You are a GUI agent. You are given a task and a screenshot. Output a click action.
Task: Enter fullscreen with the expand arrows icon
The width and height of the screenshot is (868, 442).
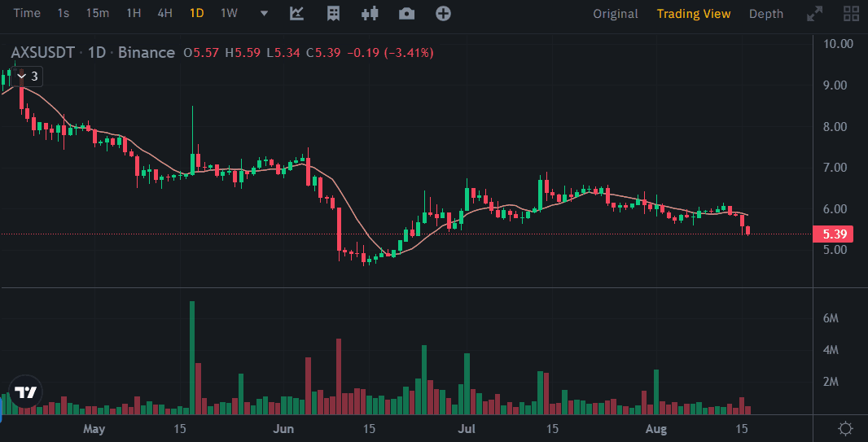coord(814,13)
